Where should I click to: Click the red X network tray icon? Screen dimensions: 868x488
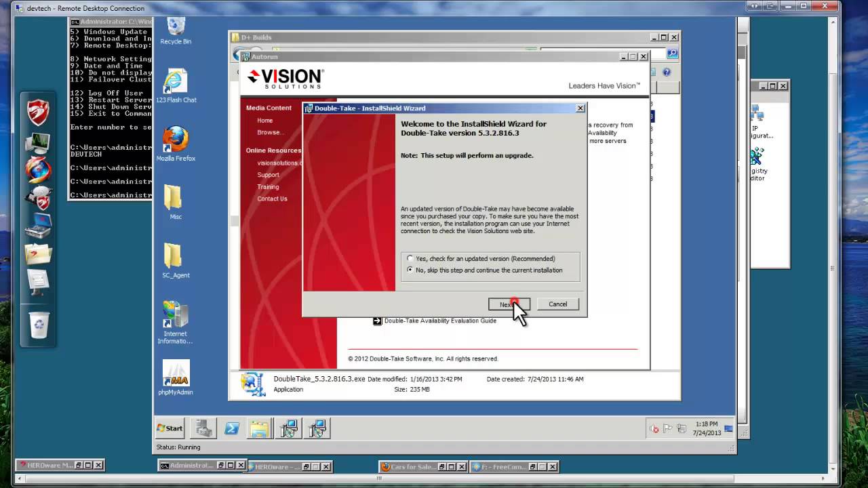[654, 429]
